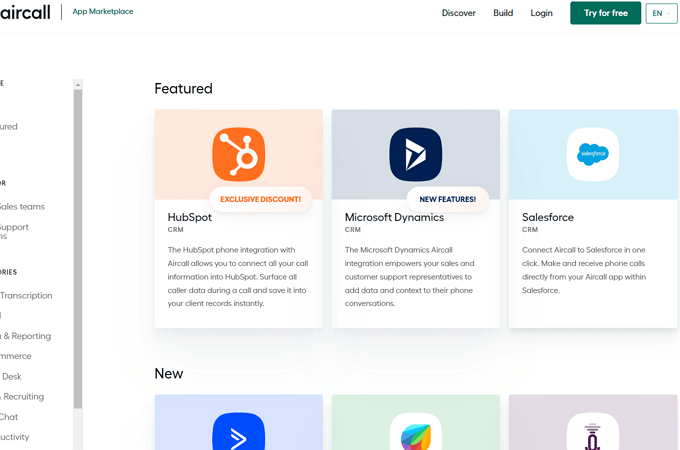Screen dimensions: 680x450
Task: Open the App Marketplace link
Action: tap(103, 12)
